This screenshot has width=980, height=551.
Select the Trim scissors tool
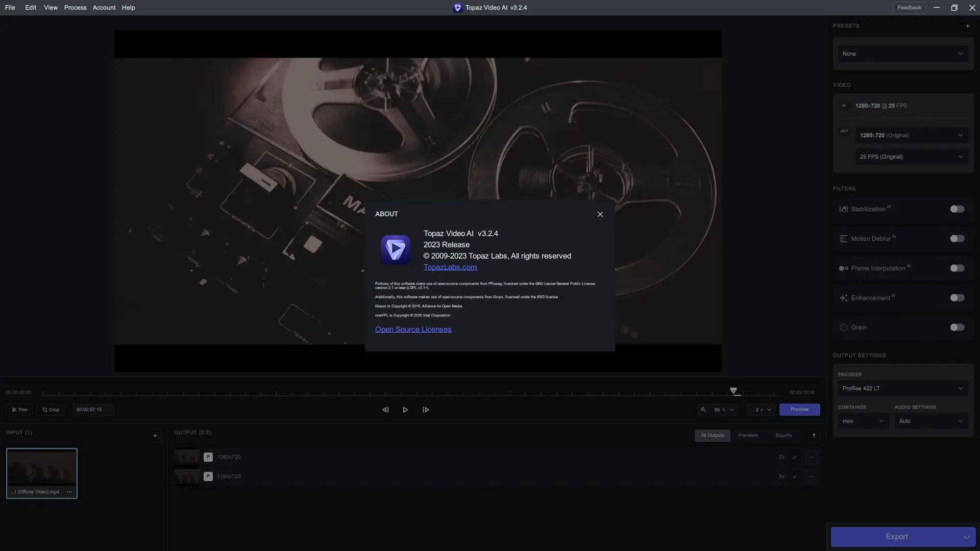[19, 410]
